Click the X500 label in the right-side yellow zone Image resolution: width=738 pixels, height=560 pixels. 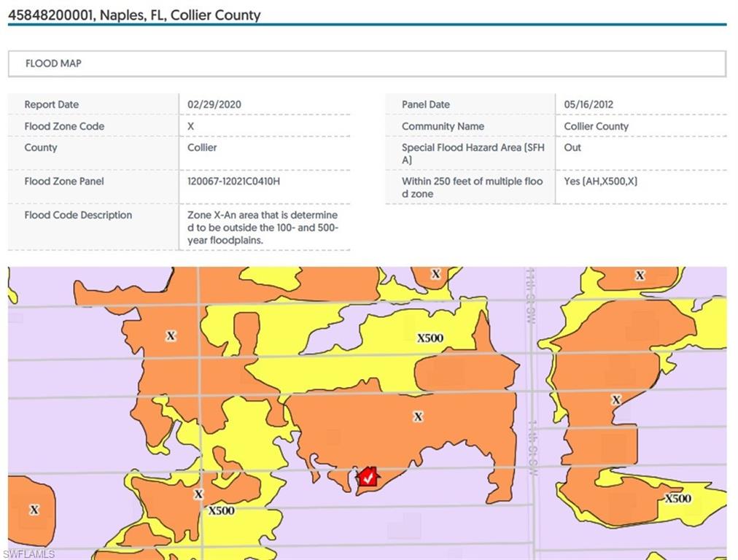pos(677,499)
